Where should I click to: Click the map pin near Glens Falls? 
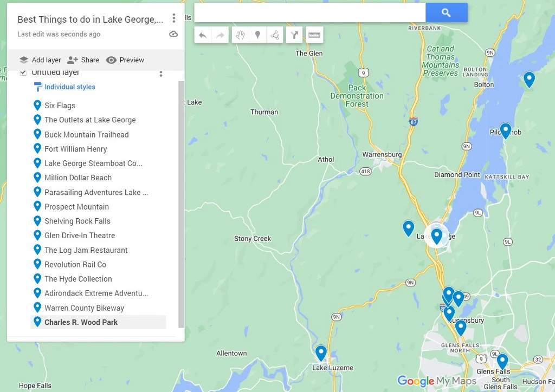click(502, 361)
